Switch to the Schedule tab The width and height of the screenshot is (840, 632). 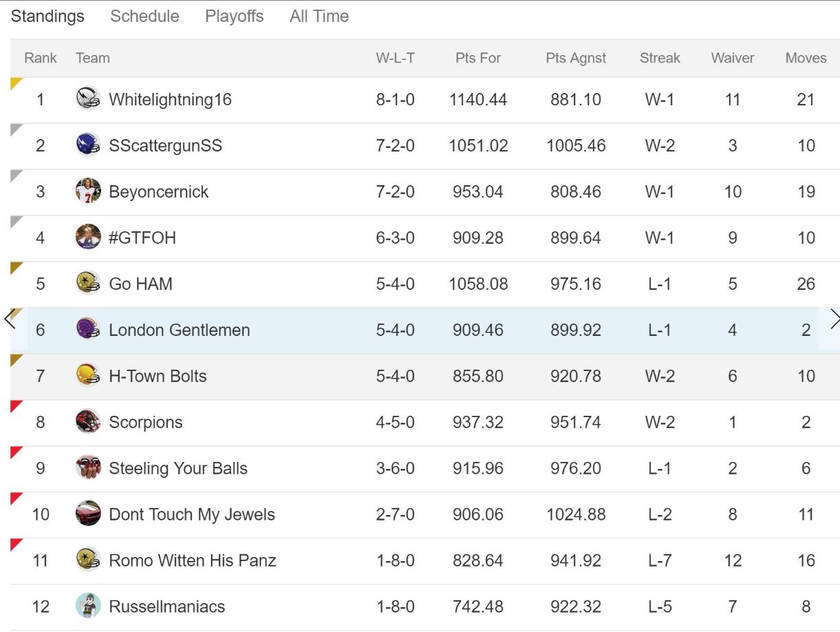click(144, 17)
